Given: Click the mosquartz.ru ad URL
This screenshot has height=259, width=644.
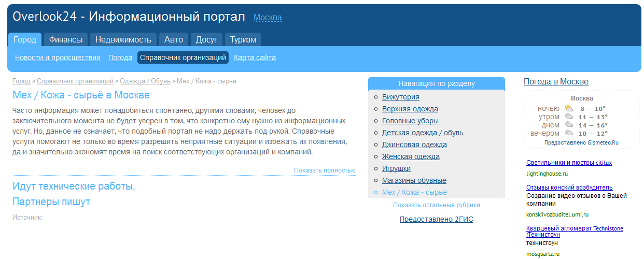Looking at the screenshot, I should 543,254.
